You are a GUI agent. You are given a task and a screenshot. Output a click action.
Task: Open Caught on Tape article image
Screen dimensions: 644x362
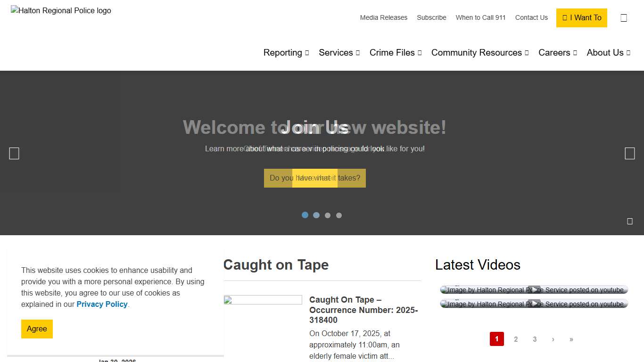tap(263, 300)
